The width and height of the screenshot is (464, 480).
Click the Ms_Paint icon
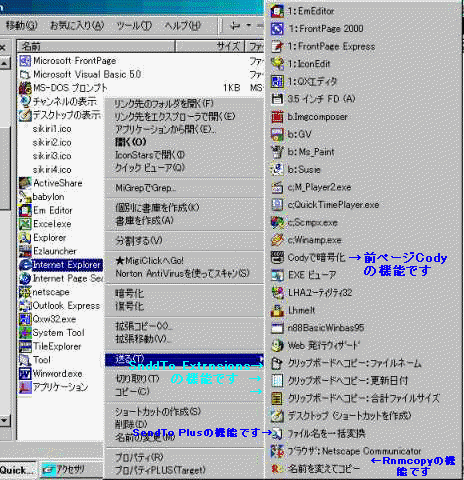click(x=277, y=152)
